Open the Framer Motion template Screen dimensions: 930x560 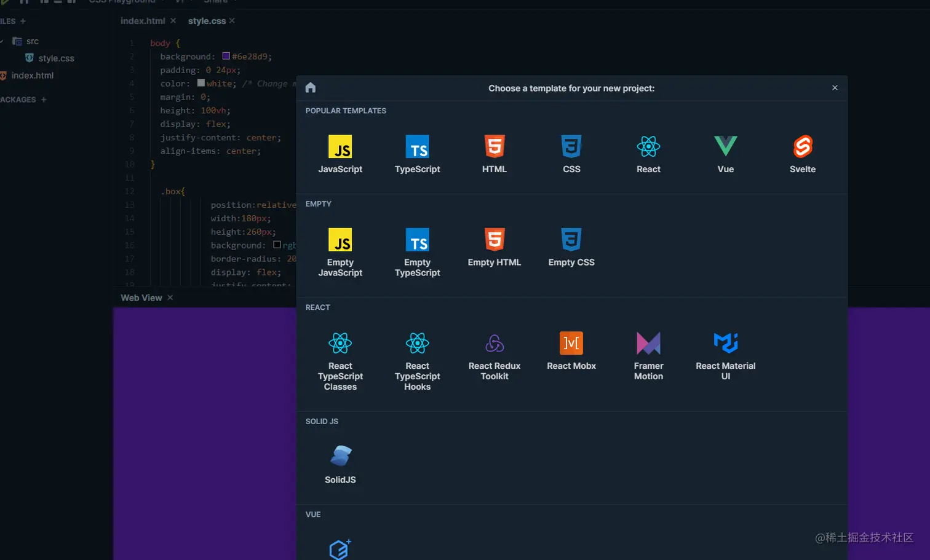(x=648, y=356)
